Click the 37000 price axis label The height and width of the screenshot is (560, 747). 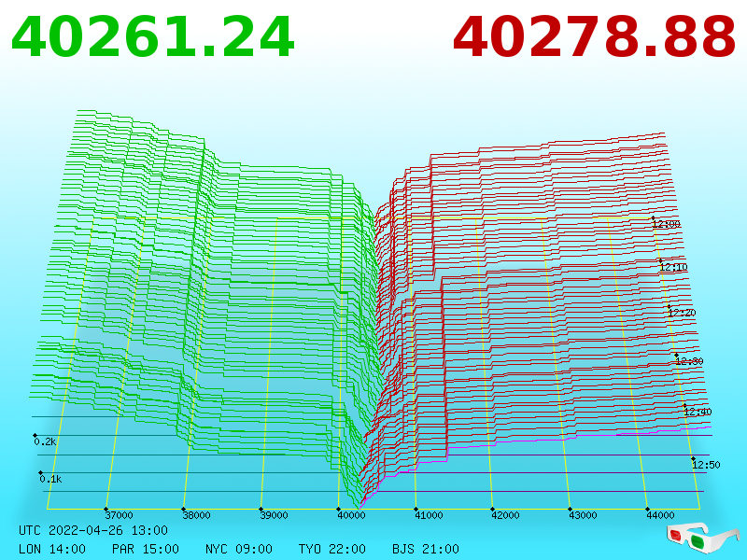pos(120,515)
